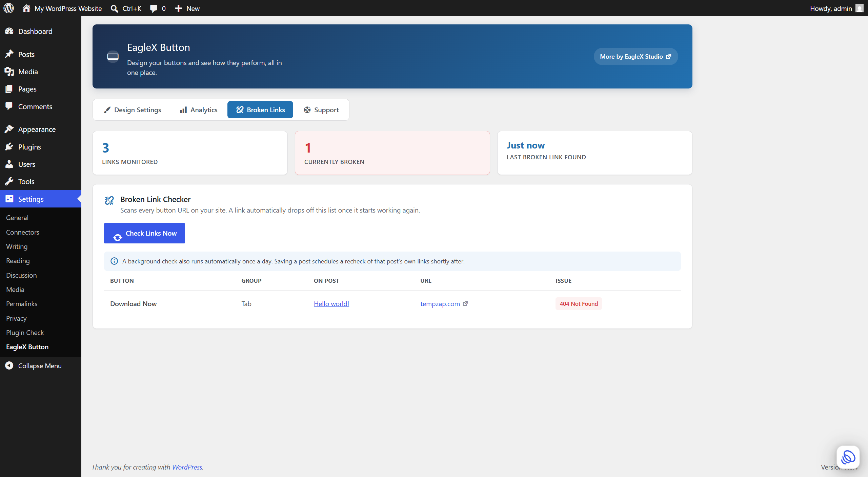Click the ISSUE column header
Screen dimensions: 868x477
564,281
